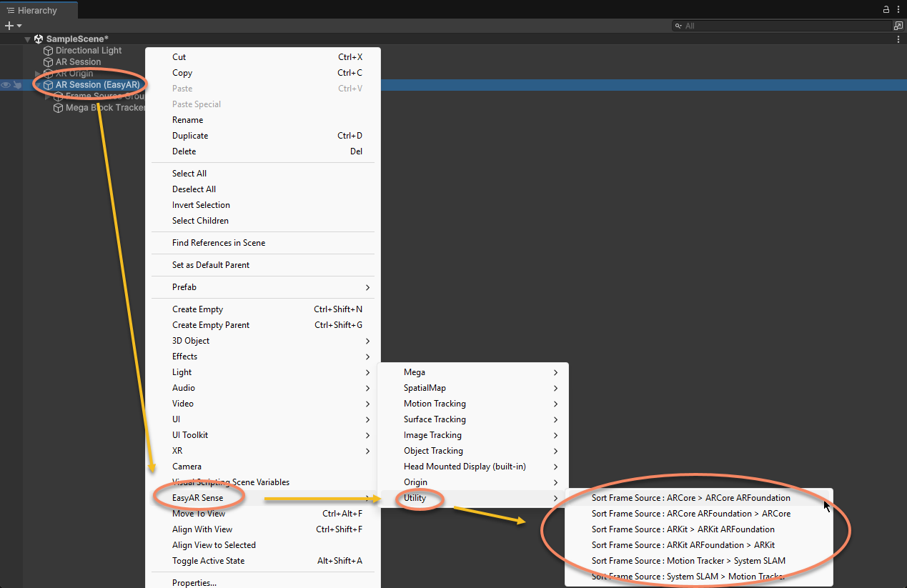This screenshot has width=907, height=588.
Task: Choose Toggle Active State
Action: pyautogui.click(x=263, y=561)
